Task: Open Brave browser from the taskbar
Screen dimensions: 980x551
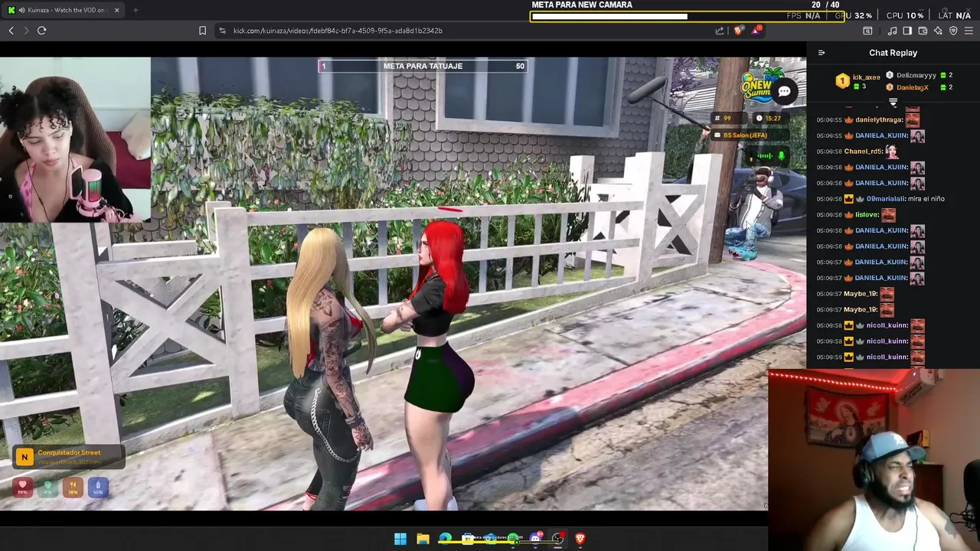Action: pos(580,539)
